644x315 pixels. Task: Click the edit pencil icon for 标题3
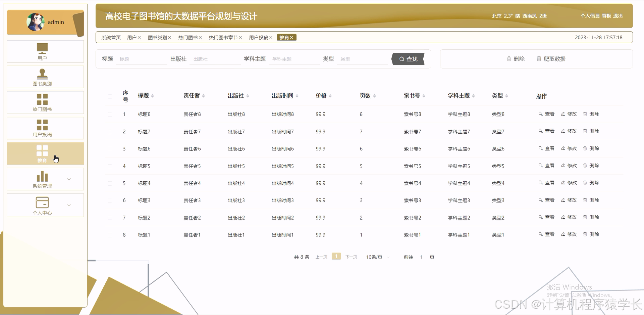(x=563, y=200)
